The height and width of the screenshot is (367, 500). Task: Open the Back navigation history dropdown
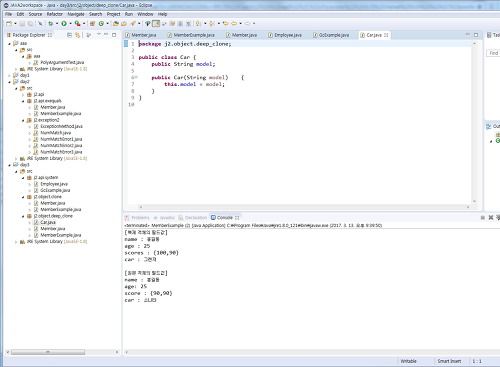click(241, 23)
